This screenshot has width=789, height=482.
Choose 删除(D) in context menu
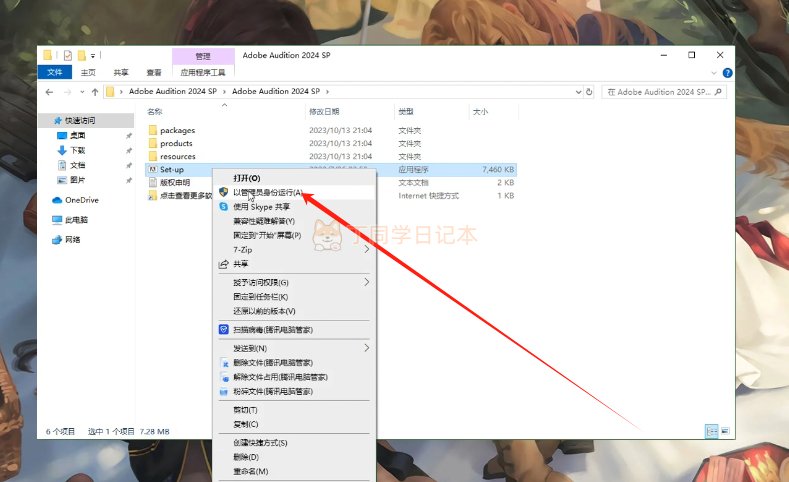[x=294, y=457]
